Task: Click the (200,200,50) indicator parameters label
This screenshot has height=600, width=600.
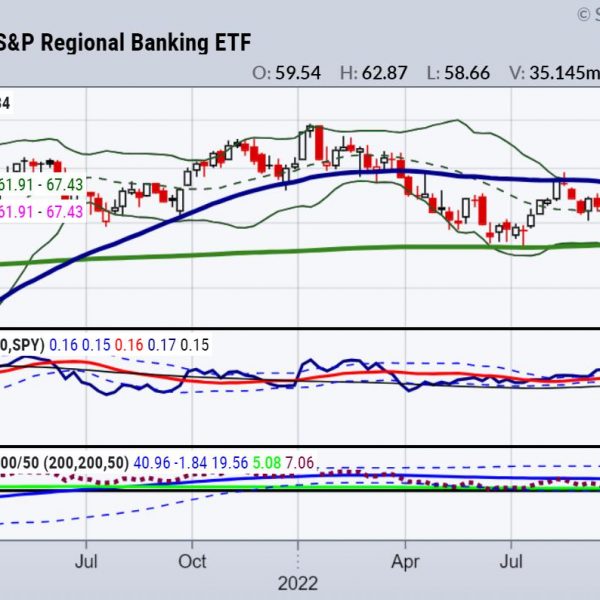Action: tap(86, 463)
